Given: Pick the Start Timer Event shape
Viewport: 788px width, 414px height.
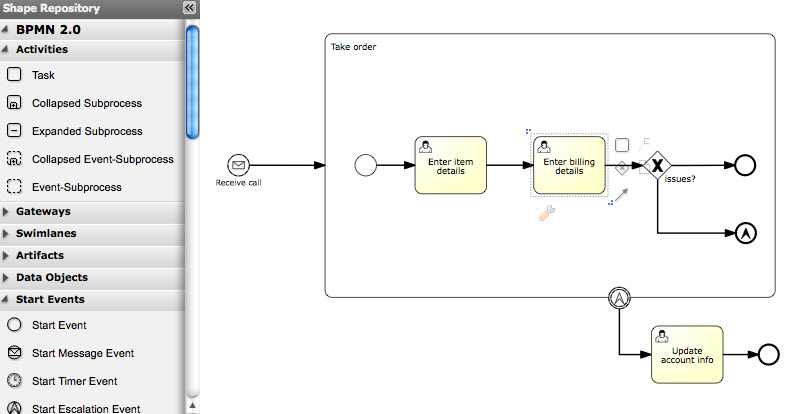Looking at the screenshot, I should [x=15, y=381].
